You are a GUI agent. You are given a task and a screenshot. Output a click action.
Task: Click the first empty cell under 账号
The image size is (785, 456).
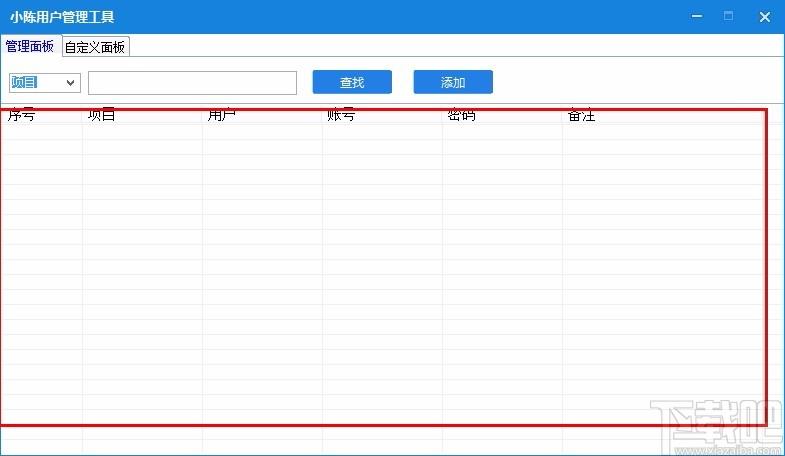pos(382,132)
